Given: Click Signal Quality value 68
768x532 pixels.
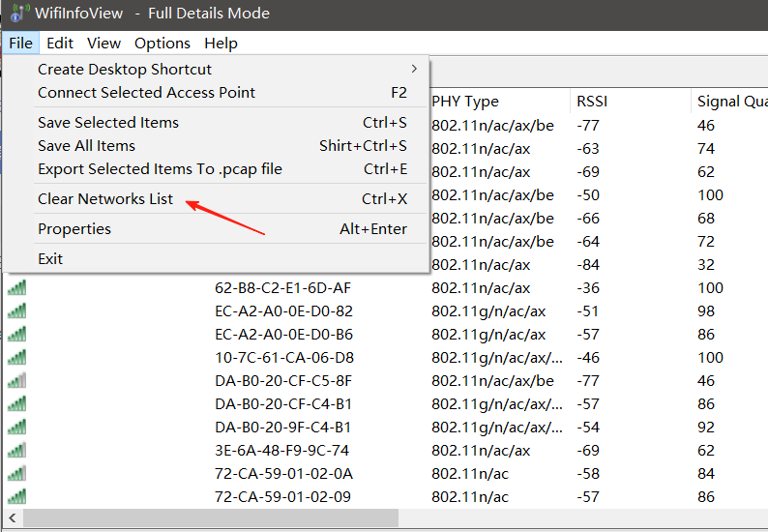Looking at the screenshot, I should click(x=706, y=218).
